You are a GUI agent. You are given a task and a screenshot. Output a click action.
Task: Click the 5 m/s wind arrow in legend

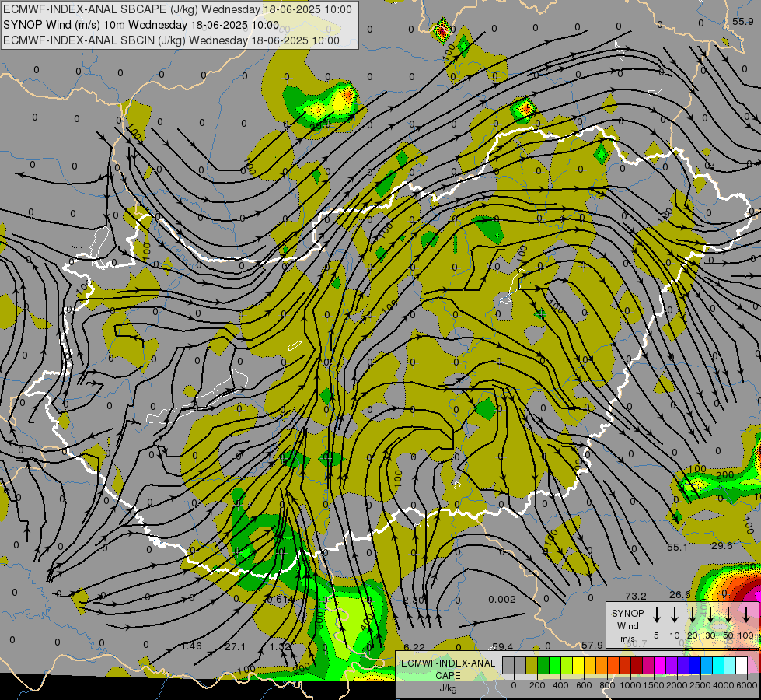click(656, 614)
